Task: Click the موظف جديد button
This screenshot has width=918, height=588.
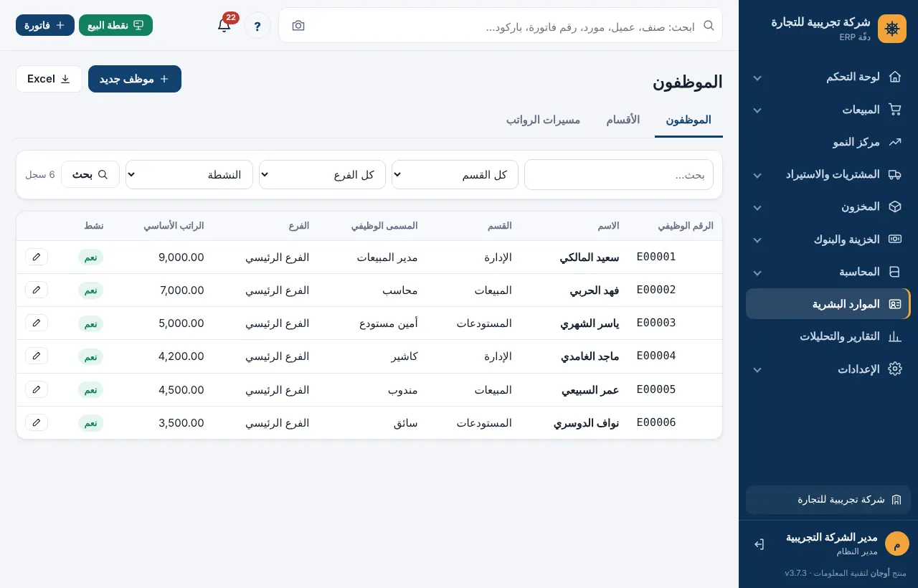Action: 135,79
